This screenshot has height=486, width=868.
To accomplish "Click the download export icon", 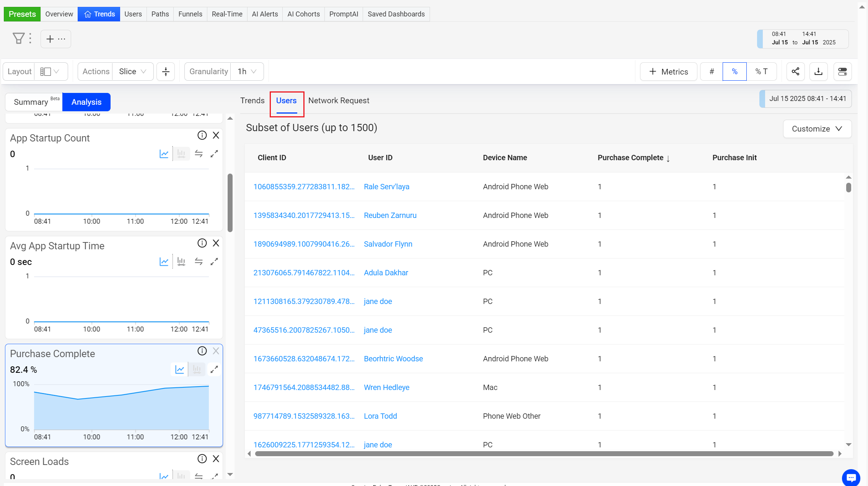I will point(818,72).
